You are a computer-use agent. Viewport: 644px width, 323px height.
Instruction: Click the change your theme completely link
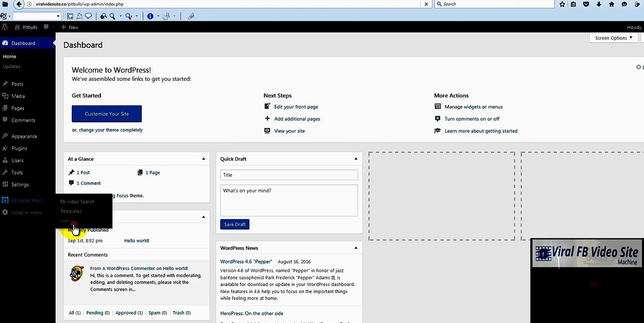coord(111,130)
